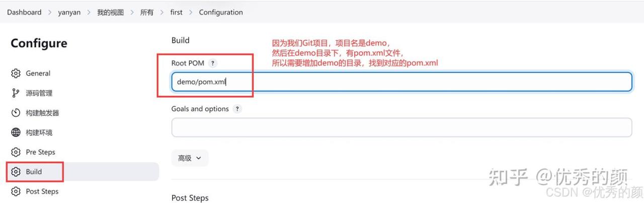The image size is (644, 203).
Task: Click the source code management branch icon
Action: [16, 93]
